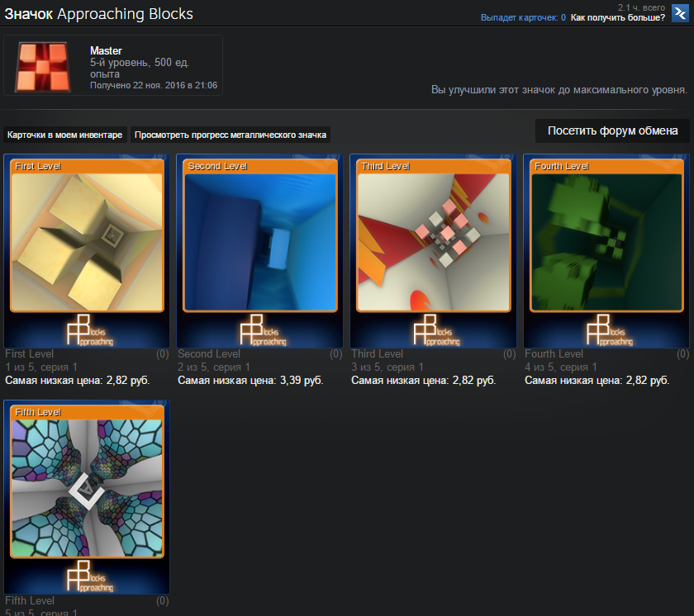The height and width of the screenshot is (616, 694).
Task: Click 'Fifth Level' caption below the card
Action: click(30, 600)
